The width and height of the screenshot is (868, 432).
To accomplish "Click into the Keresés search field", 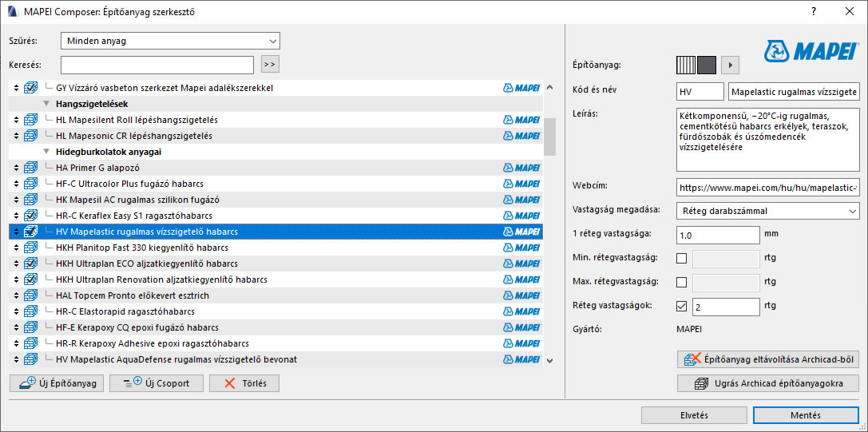I will point(157,64).
